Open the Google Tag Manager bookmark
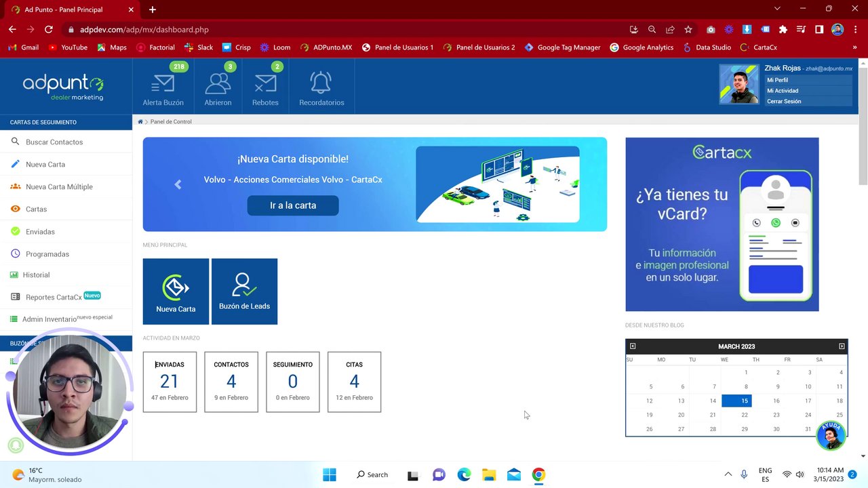The image size is (868, 488). click(562, 47)
